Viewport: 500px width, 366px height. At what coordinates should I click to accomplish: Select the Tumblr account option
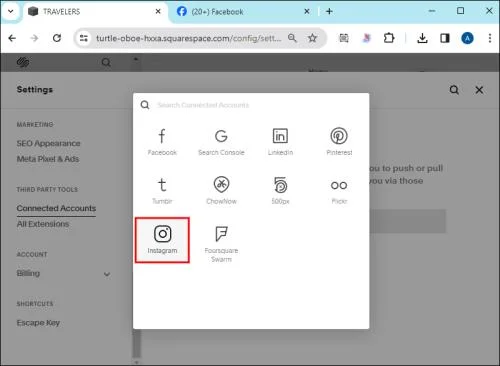point(162,191)
